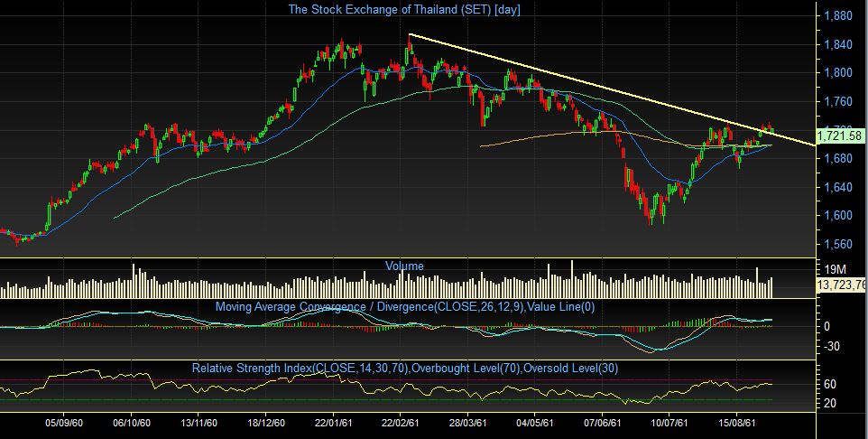The width and height of the screenshot is (868, 439).
Task: Click the 1,760 price axis label
Action: pos(838,101)
